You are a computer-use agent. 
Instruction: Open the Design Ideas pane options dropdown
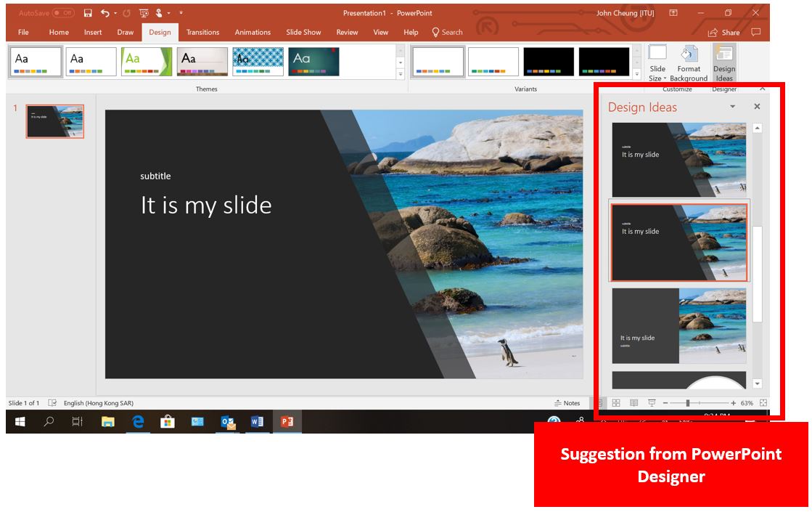[732, 107]
